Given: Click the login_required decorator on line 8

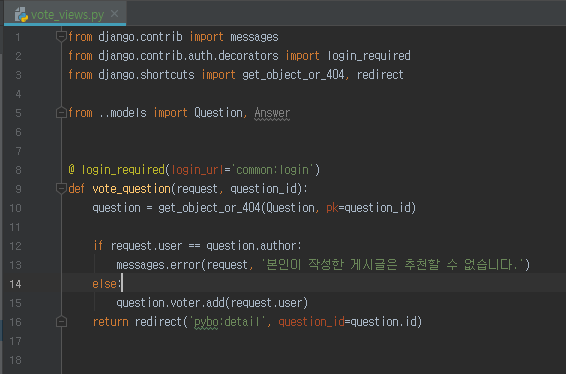Looking at the screenshot, I should click(123, 170).
